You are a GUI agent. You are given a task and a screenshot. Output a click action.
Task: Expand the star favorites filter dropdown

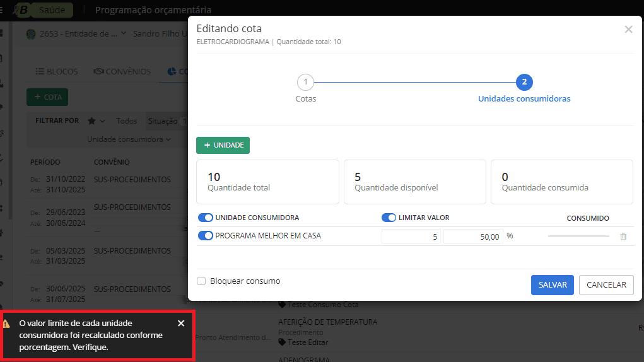tap(97, 120)
